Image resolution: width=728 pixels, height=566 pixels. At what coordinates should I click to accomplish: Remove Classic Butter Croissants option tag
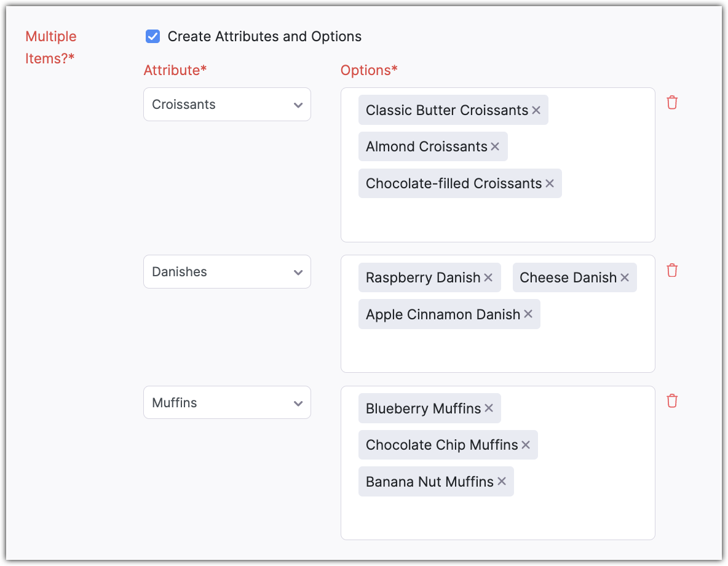[536, 110]
